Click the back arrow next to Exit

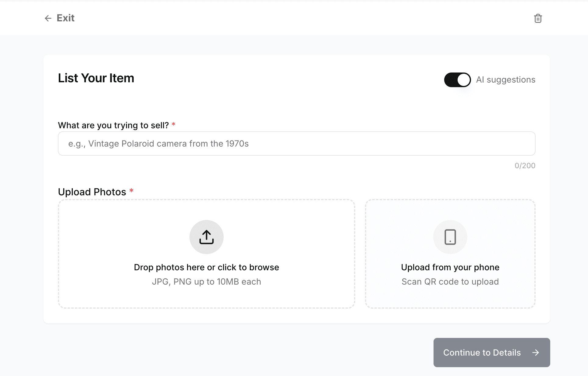coord(48,18)
